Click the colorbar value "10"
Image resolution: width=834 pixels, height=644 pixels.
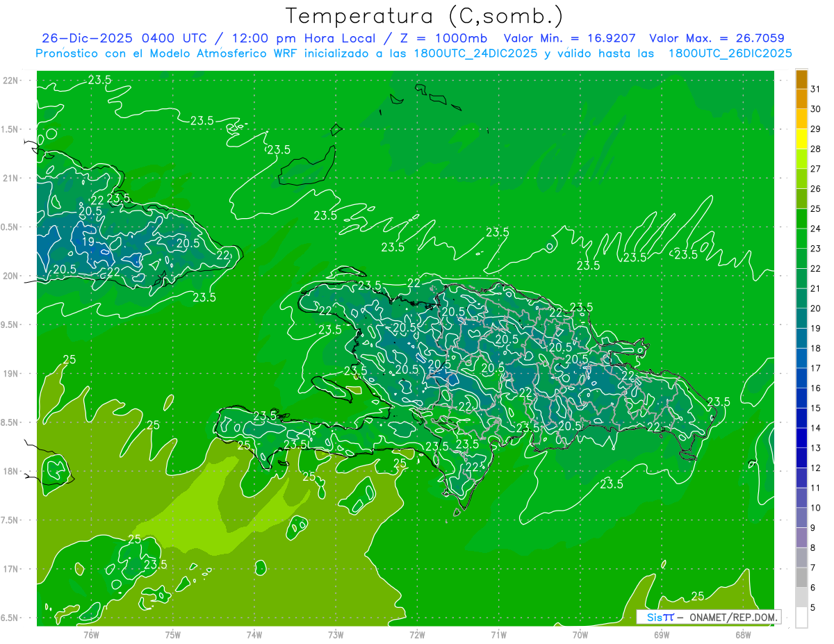pos(816,508)
